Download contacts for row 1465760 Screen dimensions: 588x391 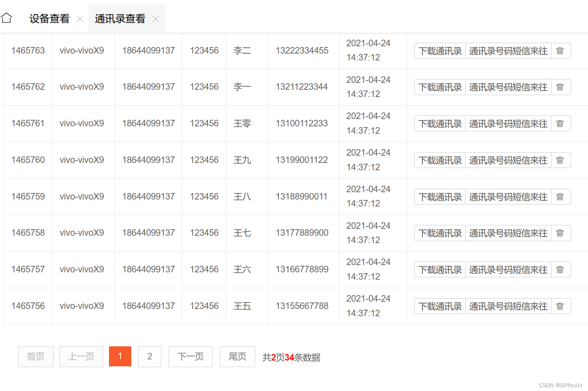click(x=440, y=160)
